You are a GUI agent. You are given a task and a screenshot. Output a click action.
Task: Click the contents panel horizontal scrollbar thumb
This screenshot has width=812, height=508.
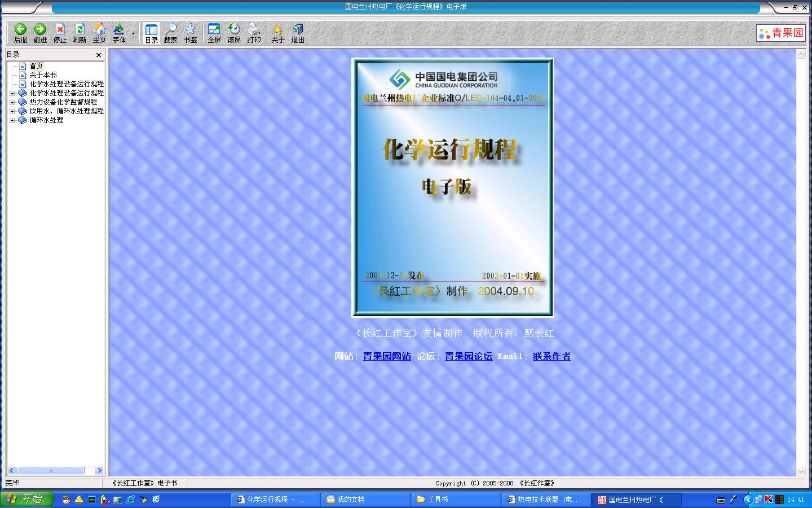50,471
